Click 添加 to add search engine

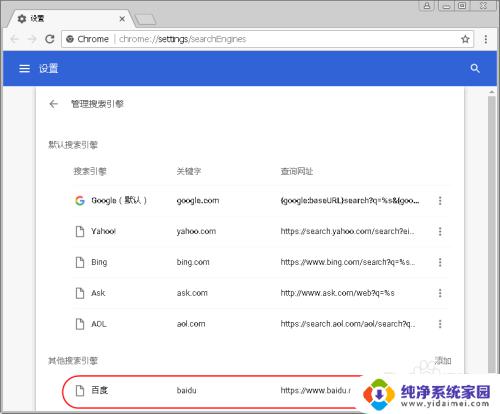click(443, 360)
